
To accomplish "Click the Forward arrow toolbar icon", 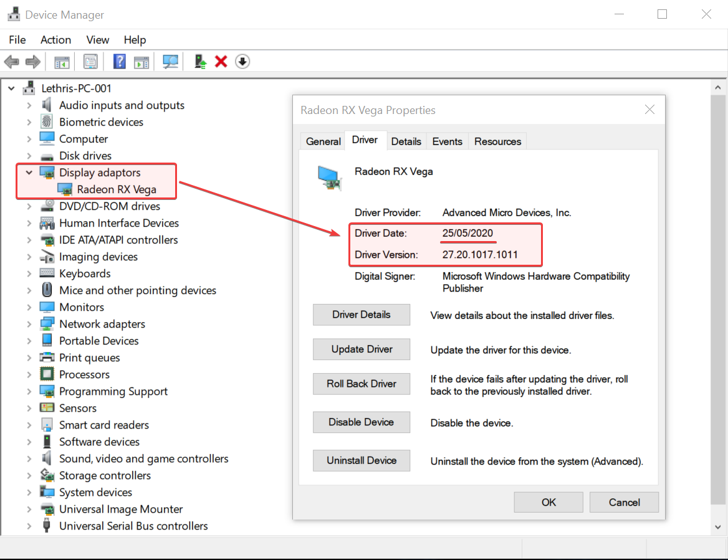I will (33, 62).
